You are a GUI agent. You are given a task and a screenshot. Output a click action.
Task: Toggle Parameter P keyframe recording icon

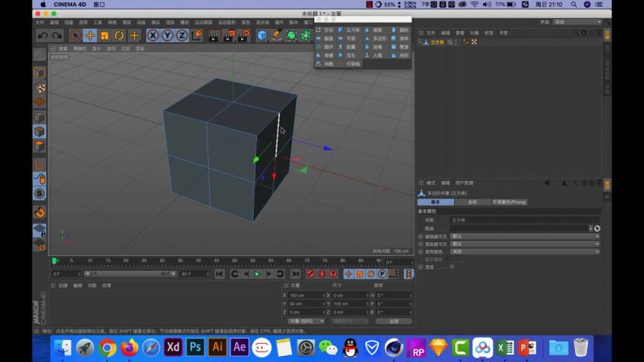[382, 273]
